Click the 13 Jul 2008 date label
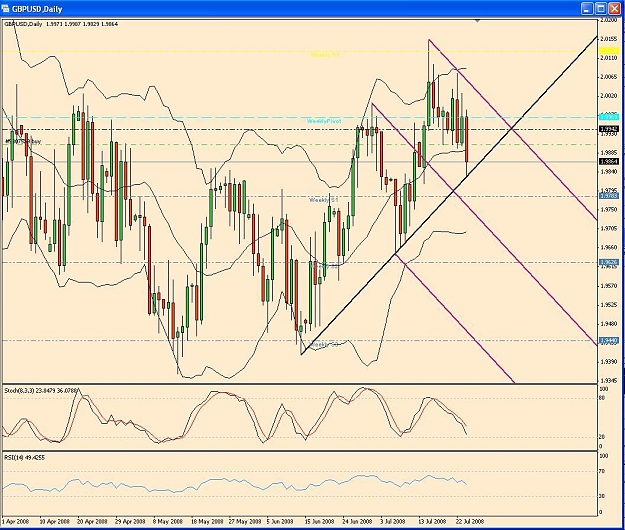 coord(432,521)
